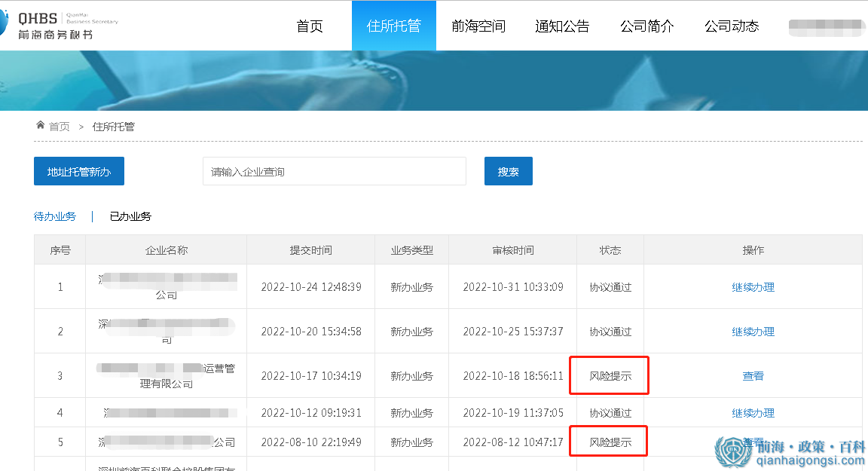Click the 地址托管新办 button
The width and height of the screenshot is (868, 471).
click(x=78, y=170)
